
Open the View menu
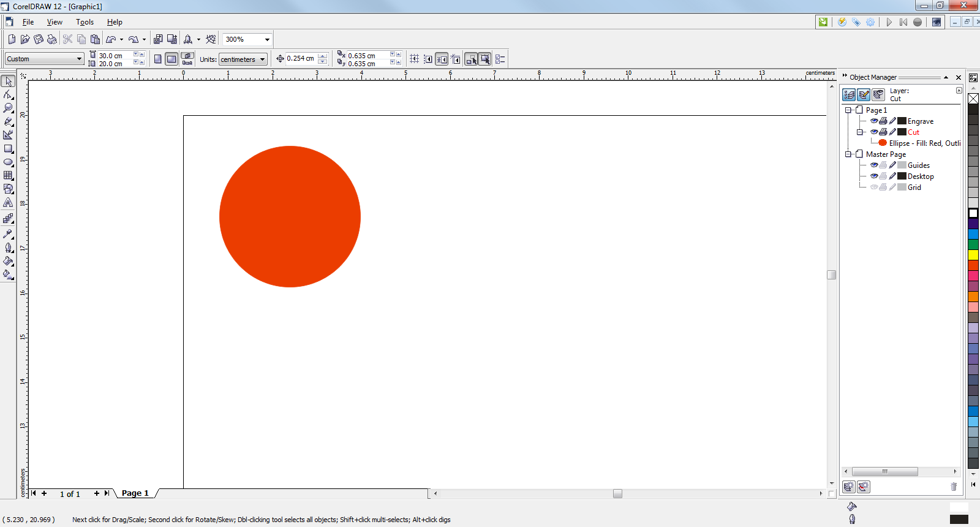pyautogui.click(x=55, y=22)
